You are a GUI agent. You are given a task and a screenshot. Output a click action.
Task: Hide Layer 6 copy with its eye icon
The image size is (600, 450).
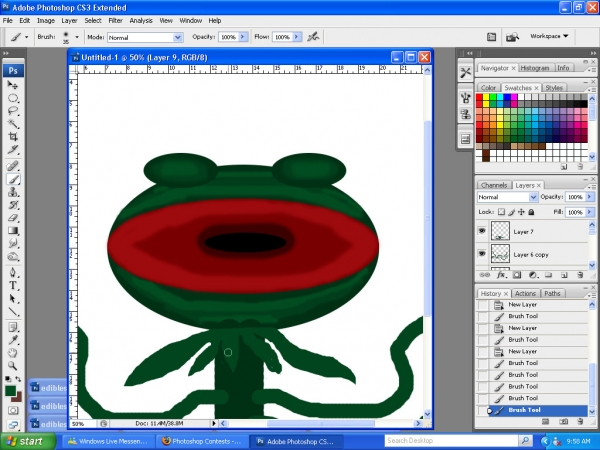(x=482, y=254)
